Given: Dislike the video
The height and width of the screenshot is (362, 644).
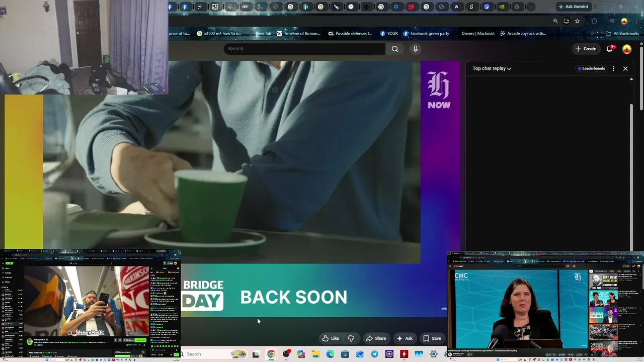Looking at the screenshot, I should click(x=351, y=338).
